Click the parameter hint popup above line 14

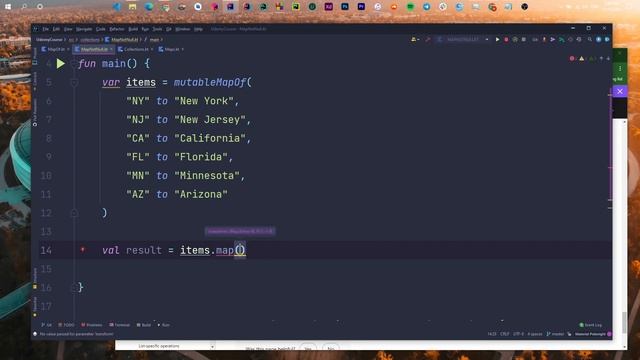click(x=240, y=231)
